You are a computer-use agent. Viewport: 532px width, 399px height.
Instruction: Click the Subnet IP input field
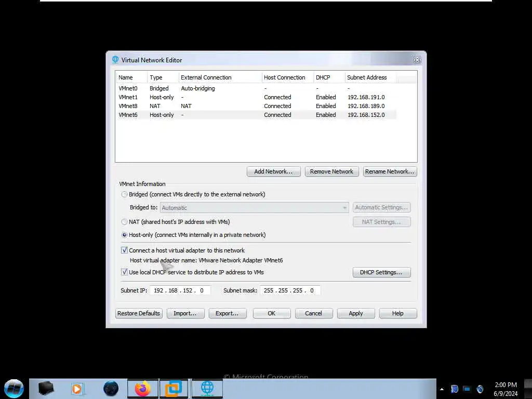pyautogui.click(x=180, y=290)
